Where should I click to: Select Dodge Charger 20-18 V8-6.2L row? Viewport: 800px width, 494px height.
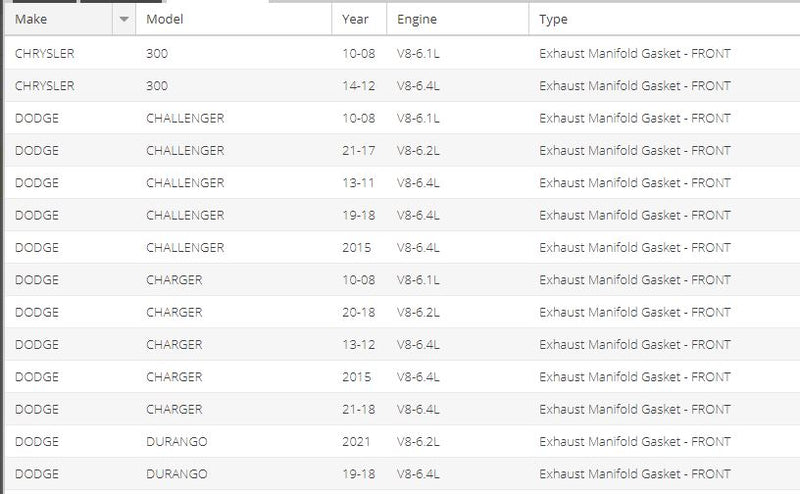403,312
